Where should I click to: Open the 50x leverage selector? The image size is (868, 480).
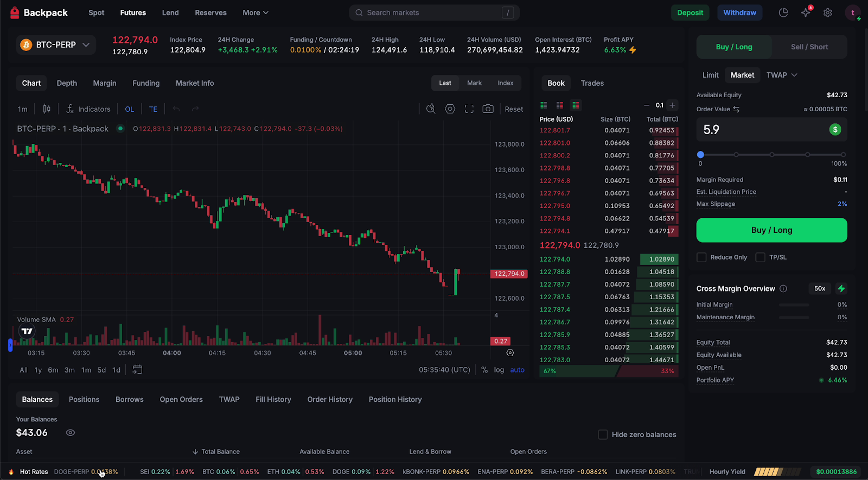(x=820, y=288)
